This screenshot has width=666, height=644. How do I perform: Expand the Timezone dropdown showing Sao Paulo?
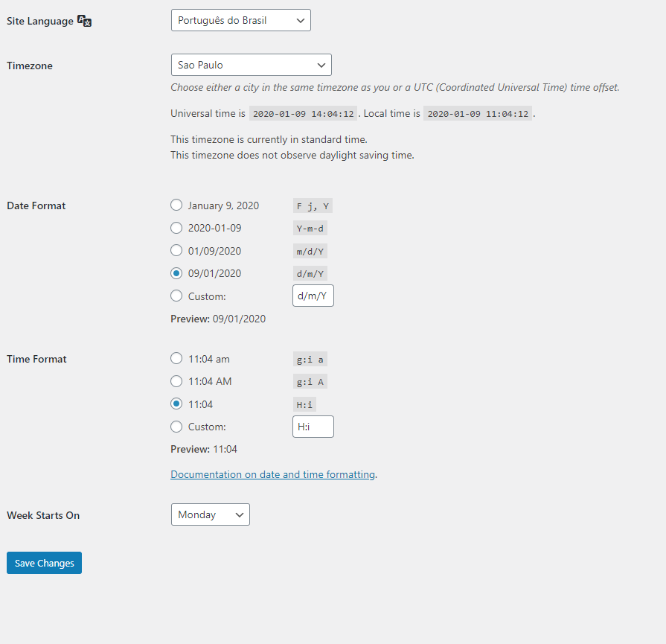[x=251, y=66]
